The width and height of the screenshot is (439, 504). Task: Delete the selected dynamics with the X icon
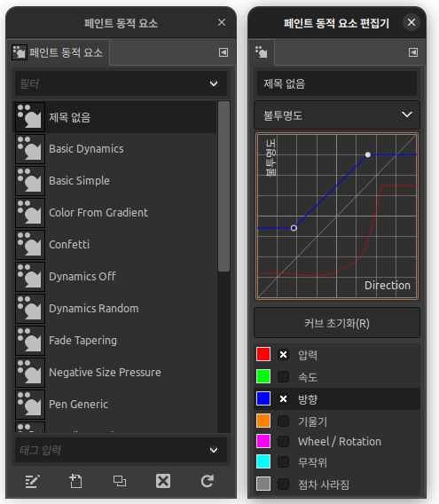pyautogui.click(x=163, y=481)
